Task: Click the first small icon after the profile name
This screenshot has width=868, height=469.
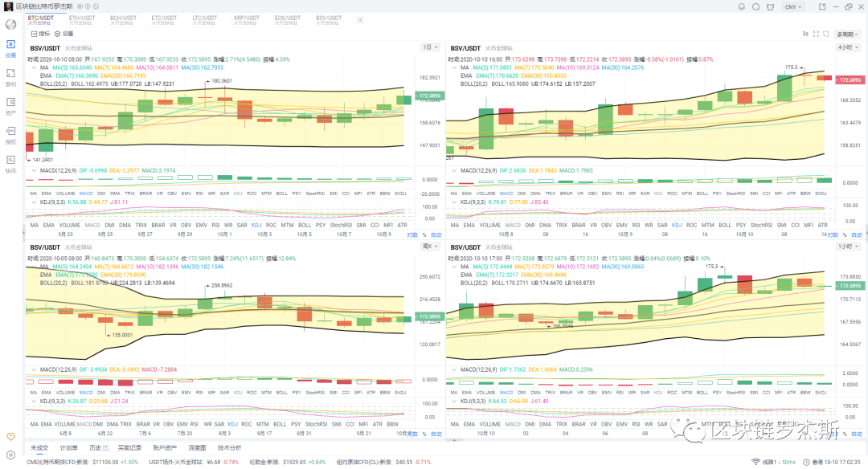Action: (x=80, y=6)
